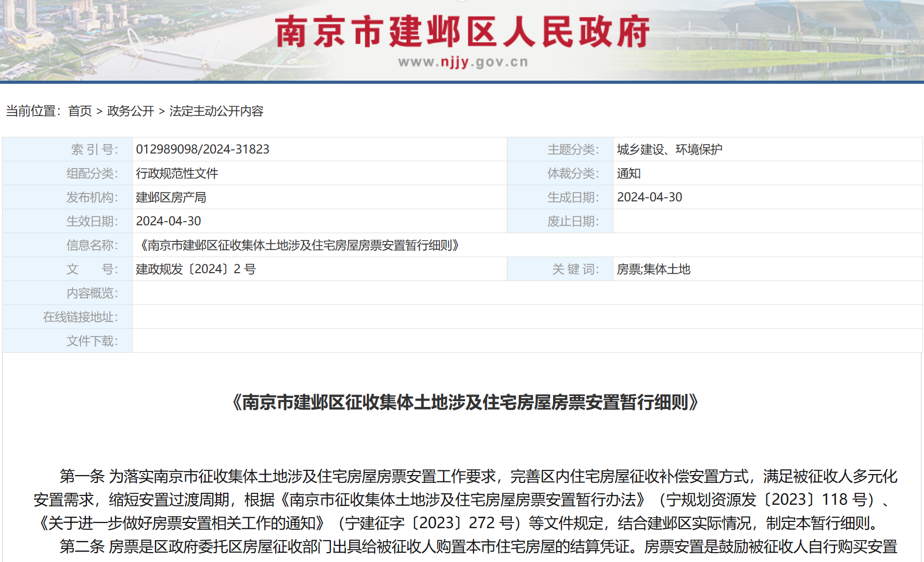Click the 关键词 field label
This screenshot has width=924, height=562.
[575, 269]
